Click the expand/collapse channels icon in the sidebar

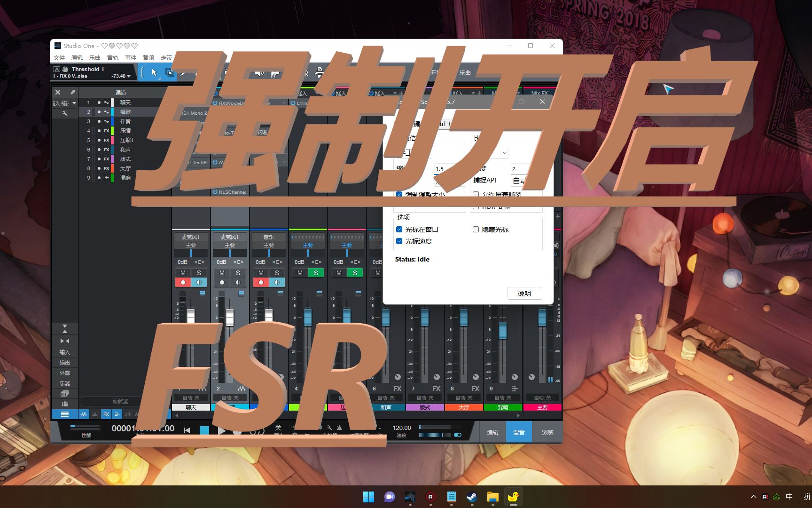pyautogui.click(x=65, y=328)
